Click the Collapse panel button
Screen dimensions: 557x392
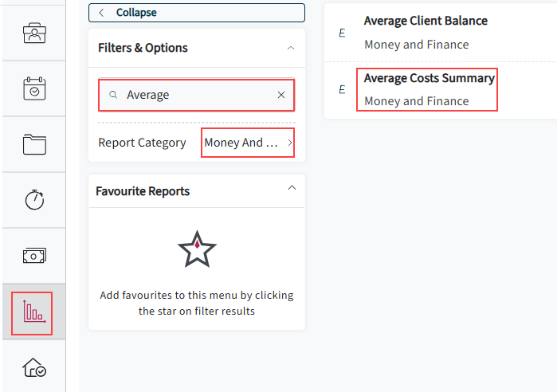197,13
